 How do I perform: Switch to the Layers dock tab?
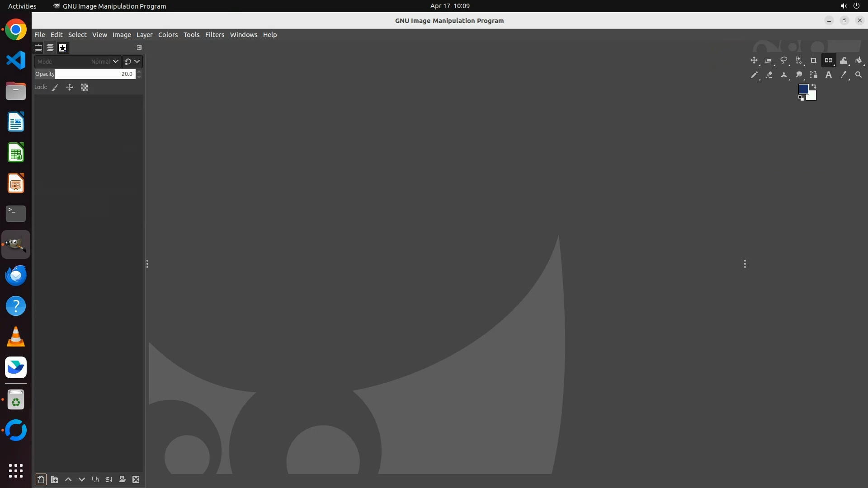(x=50, y=47)
